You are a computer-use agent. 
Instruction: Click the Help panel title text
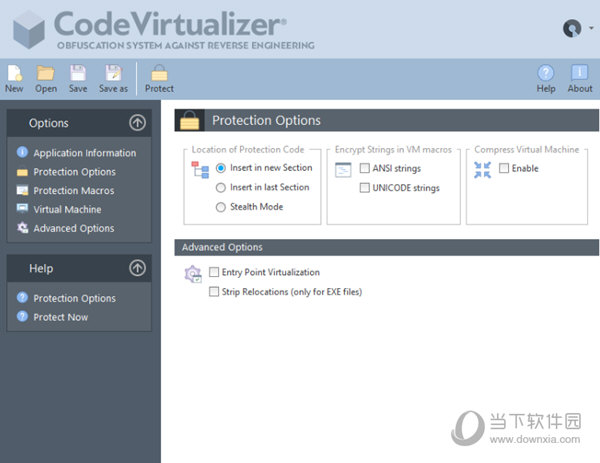(x=41, y=268)
